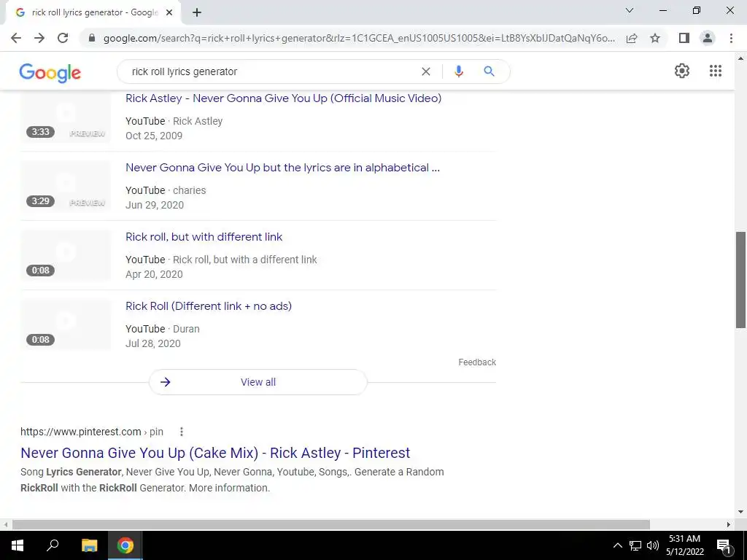Screen dimensions: 747x560
Task: Click the 'Oct 25, 2009' date text
Action: (154, 136)
